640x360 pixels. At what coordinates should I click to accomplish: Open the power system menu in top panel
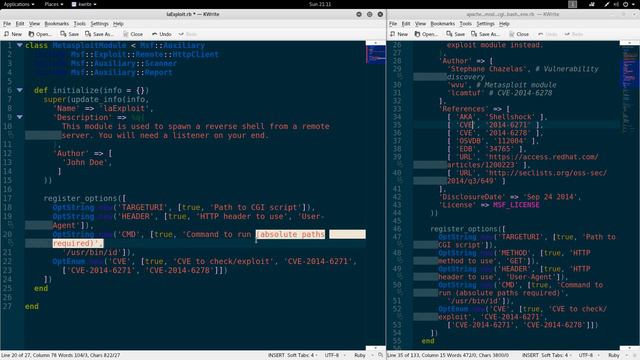pos(629,4)
